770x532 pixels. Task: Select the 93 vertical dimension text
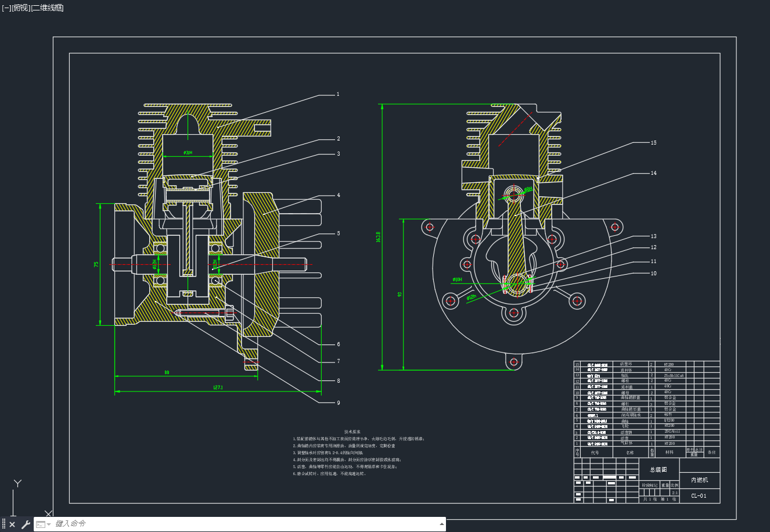click(x=400, y=294)
